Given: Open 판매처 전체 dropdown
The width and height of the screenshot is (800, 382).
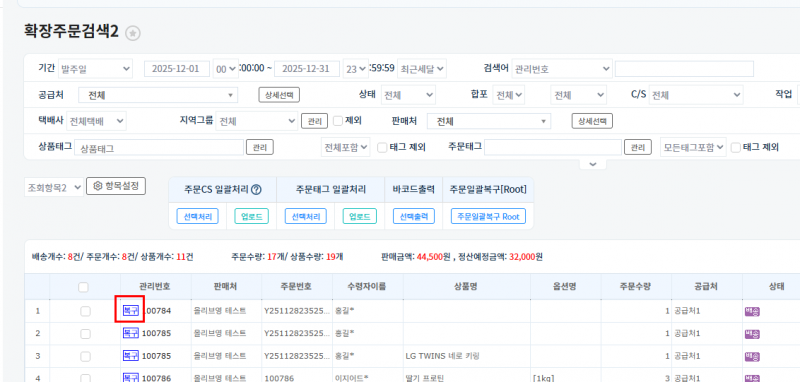Looking at the screenshot, I should coord(489,121).
